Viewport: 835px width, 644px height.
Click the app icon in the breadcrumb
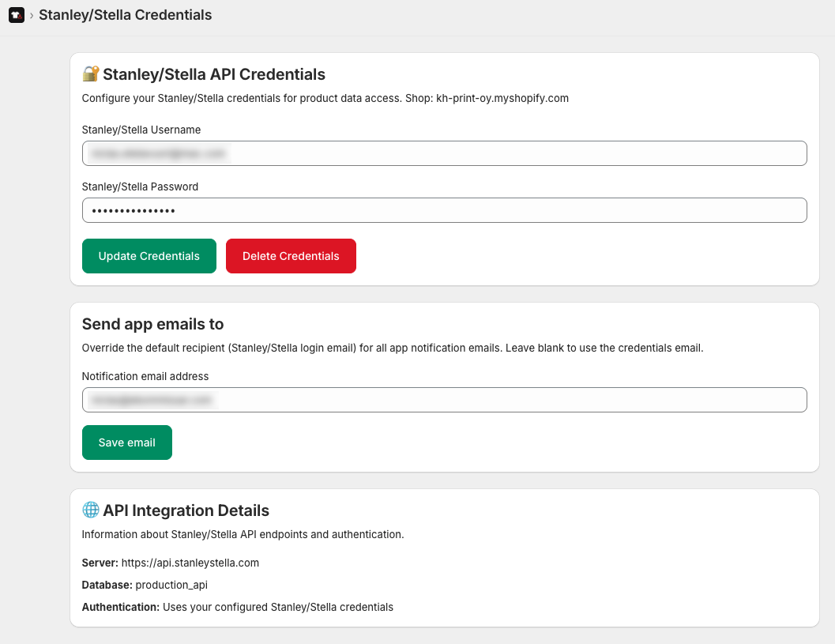17,15
